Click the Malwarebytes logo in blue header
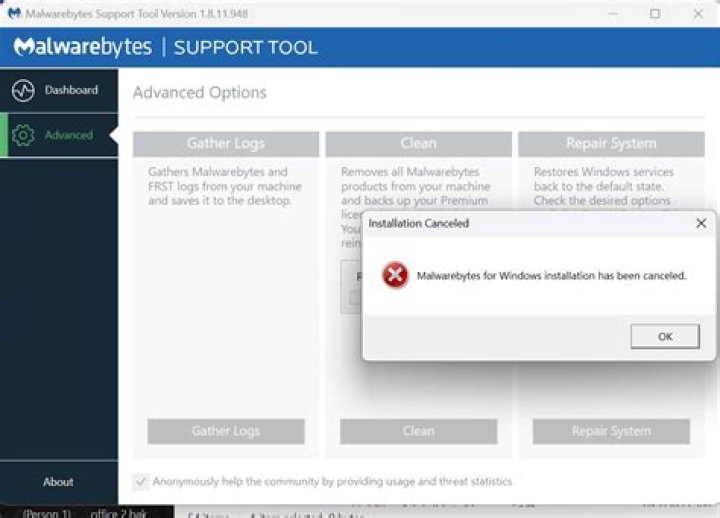Image resolution: width=720 pixels, height=518 pixels. tap(83, 47)
